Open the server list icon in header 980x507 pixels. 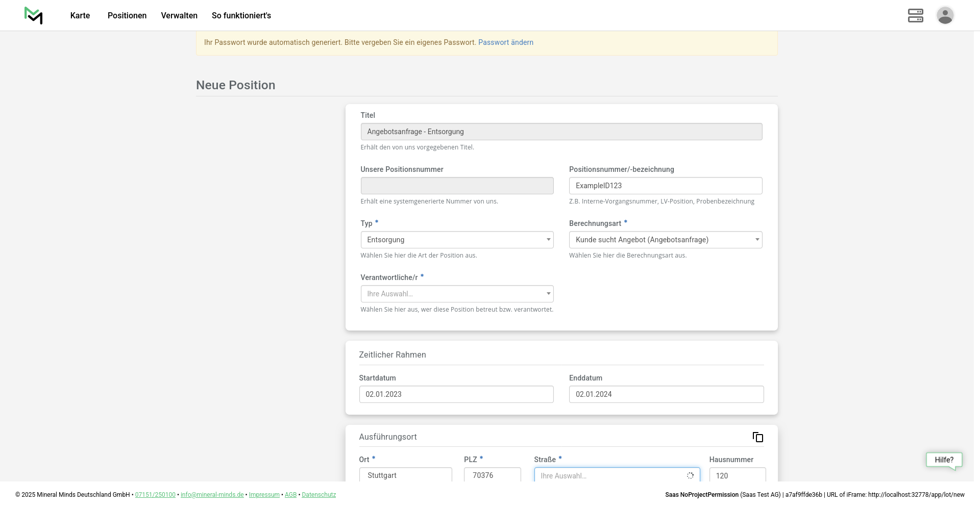915,15
